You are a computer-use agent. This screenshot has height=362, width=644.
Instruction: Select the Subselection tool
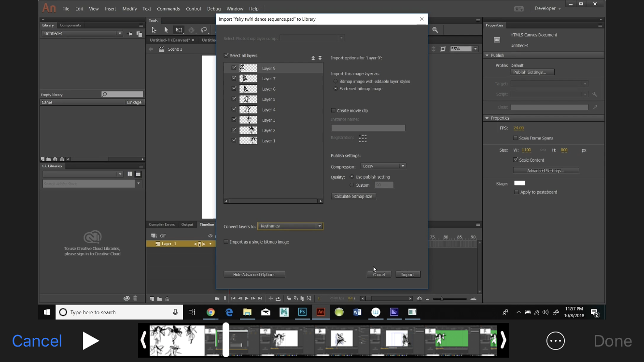167,30
